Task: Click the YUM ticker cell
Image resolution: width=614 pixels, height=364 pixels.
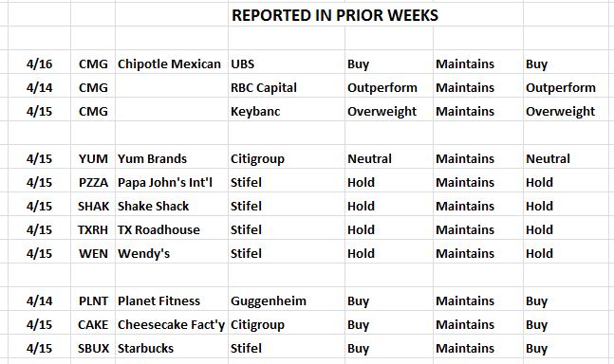Action: 93,158
